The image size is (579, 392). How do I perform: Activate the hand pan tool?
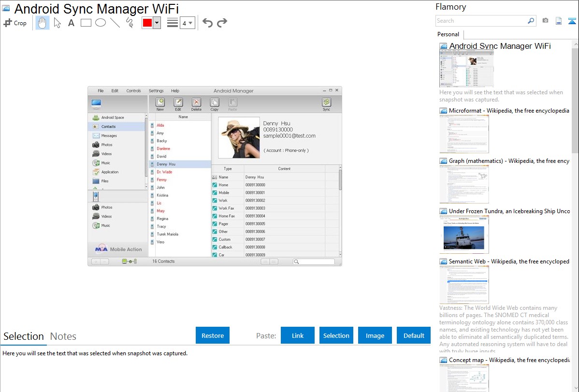tap(43, 23)
